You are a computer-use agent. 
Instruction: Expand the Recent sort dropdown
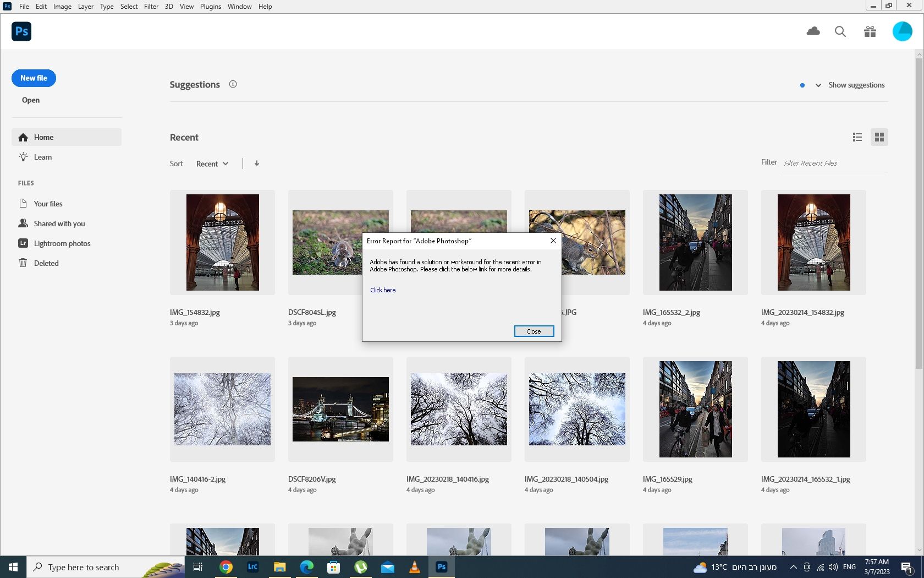212,164
